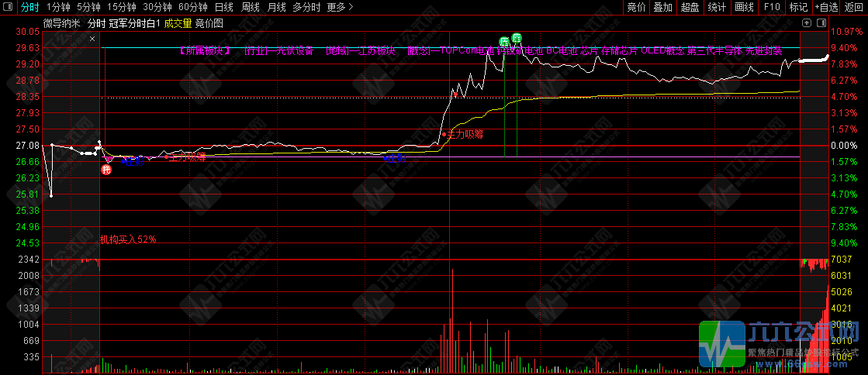Open F10 company information

click(772, 7)
